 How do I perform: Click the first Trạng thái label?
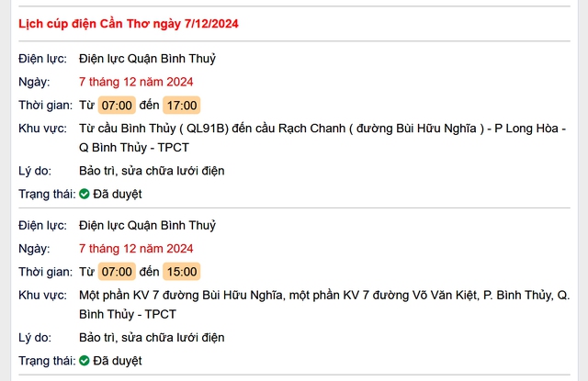[47, 194]
